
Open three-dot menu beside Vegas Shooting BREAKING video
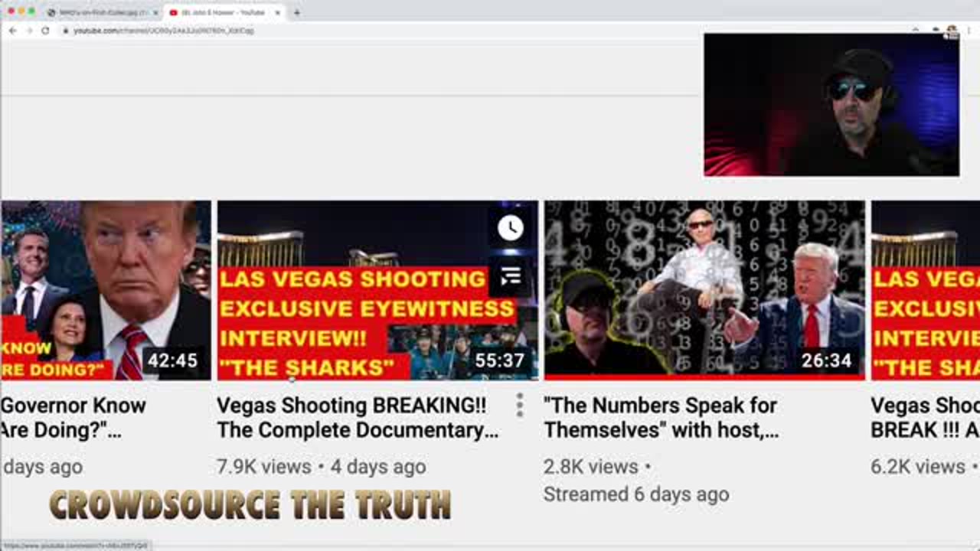519,405
